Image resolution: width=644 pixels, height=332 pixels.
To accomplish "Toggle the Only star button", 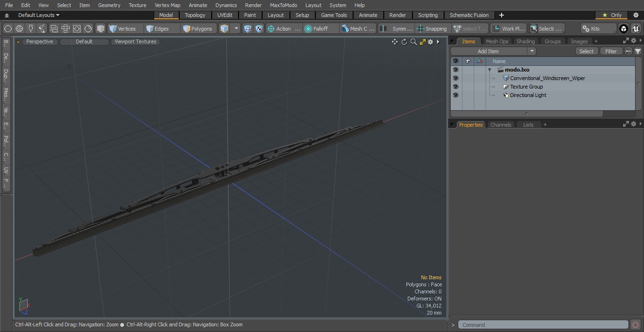I will [612, 15].
